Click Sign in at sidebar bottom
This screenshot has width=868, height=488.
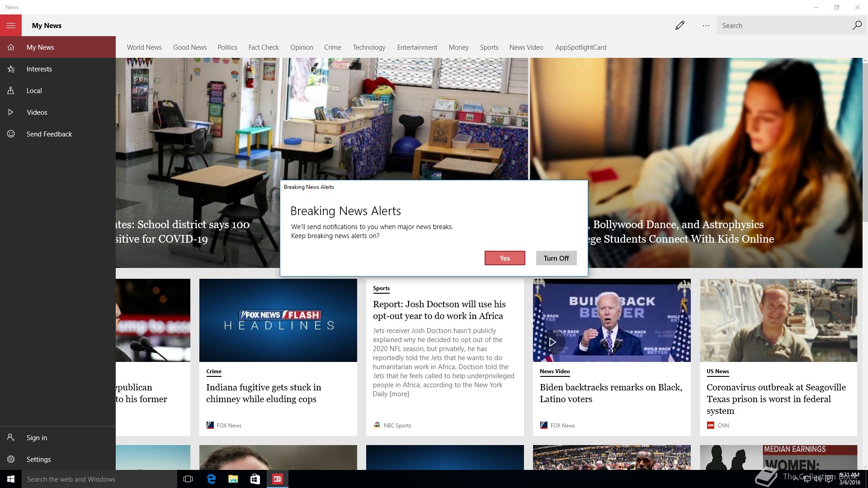(x=58, y=437)
